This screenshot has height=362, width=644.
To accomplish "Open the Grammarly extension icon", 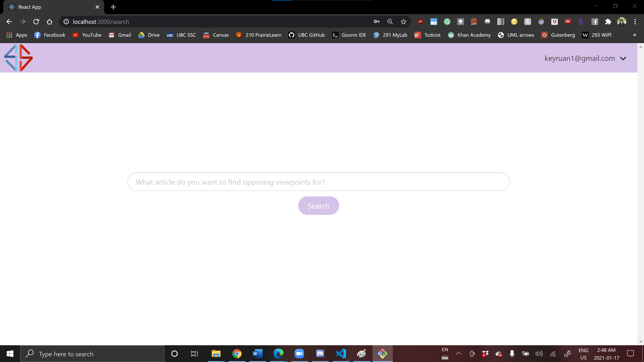I will coord(447,22).
